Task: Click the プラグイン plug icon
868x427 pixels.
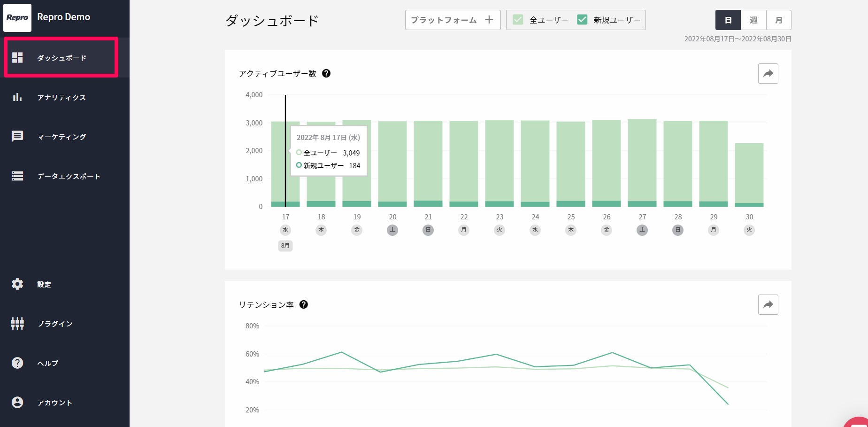Action: click(17, 324)
